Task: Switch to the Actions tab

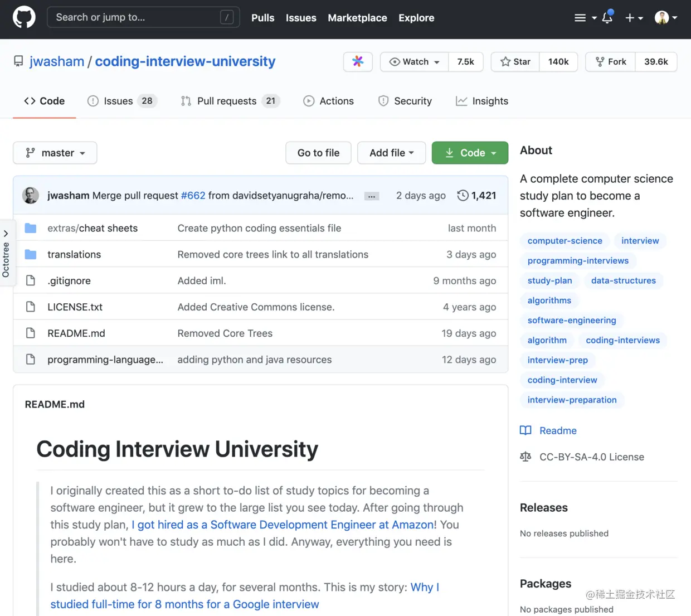Action: pyautogui.click(x=328, y=101)
